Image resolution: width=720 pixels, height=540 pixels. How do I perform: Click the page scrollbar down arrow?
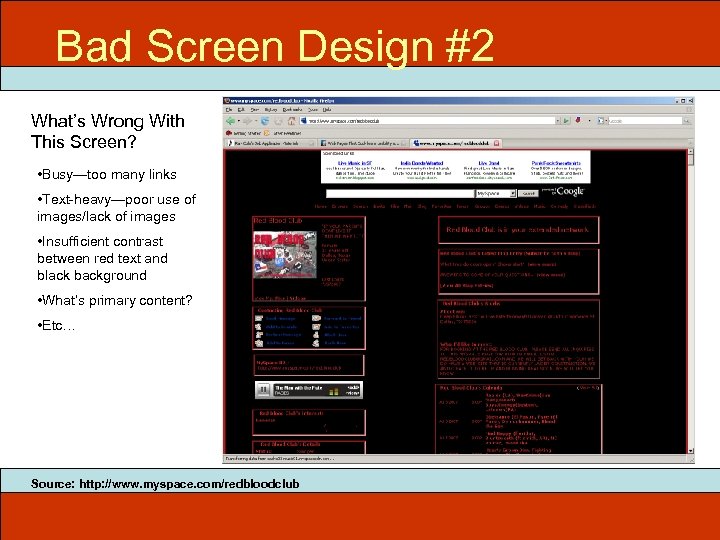click(x=691, y=451)
